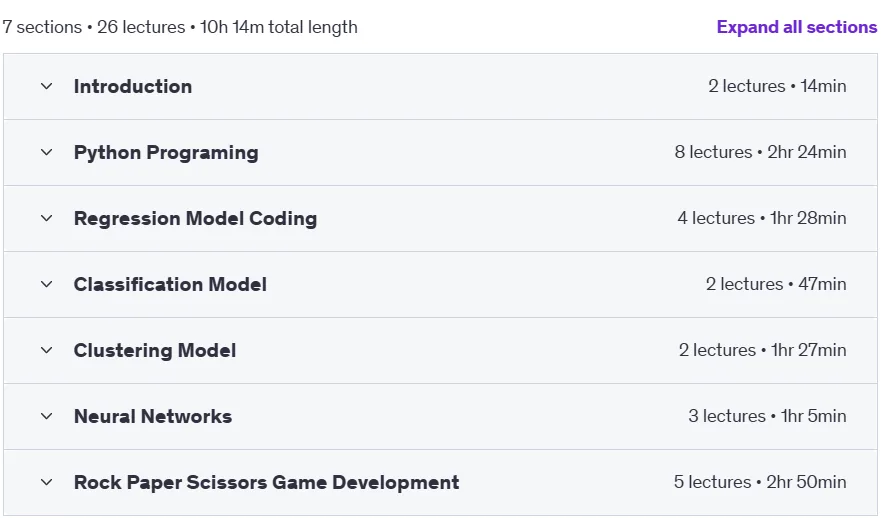This screenshot has width=881, height=518.
Task: Toggle the Clustering Model chevron arrow
Action: [x=47, y=351]
